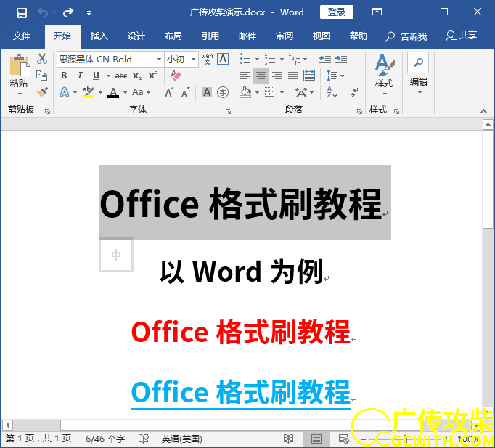
Task: Switch to the 视图 tab
Action: [x=322, y=36]
